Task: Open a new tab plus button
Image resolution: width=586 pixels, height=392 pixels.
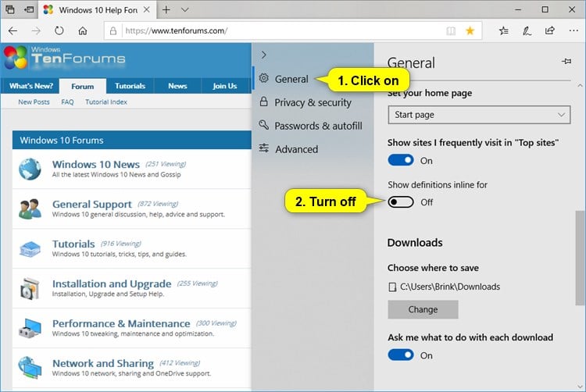Action: [166, 9]
